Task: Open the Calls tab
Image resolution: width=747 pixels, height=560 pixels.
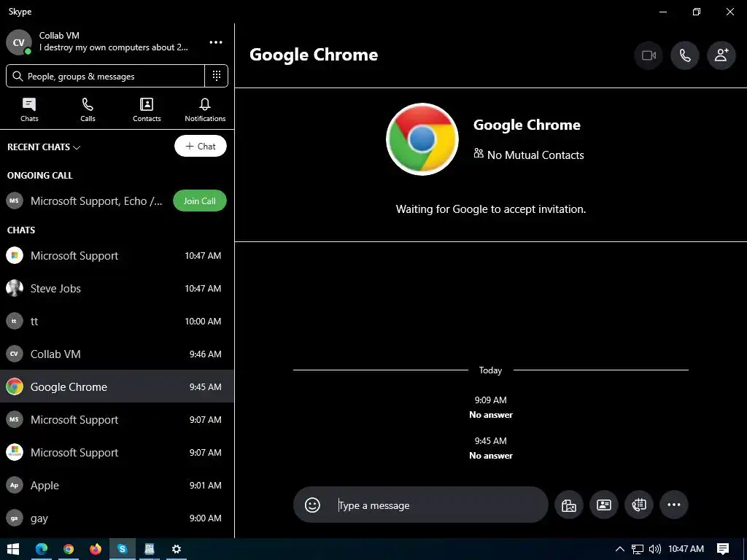Action: click(x=88, y=110)
